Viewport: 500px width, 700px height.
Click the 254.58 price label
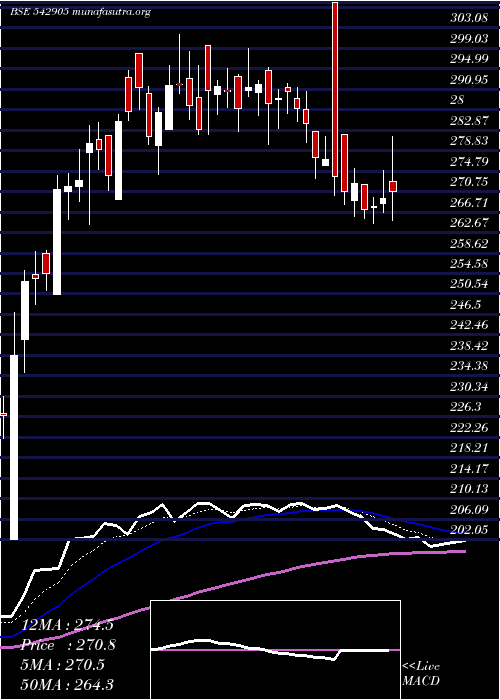click(469, 264)
